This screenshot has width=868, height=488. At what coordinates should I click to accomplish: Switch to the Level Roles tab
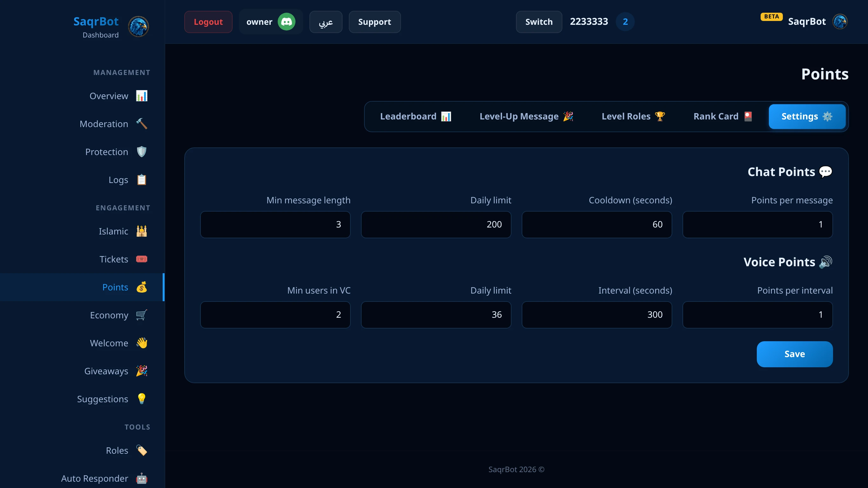coord(633,117)
